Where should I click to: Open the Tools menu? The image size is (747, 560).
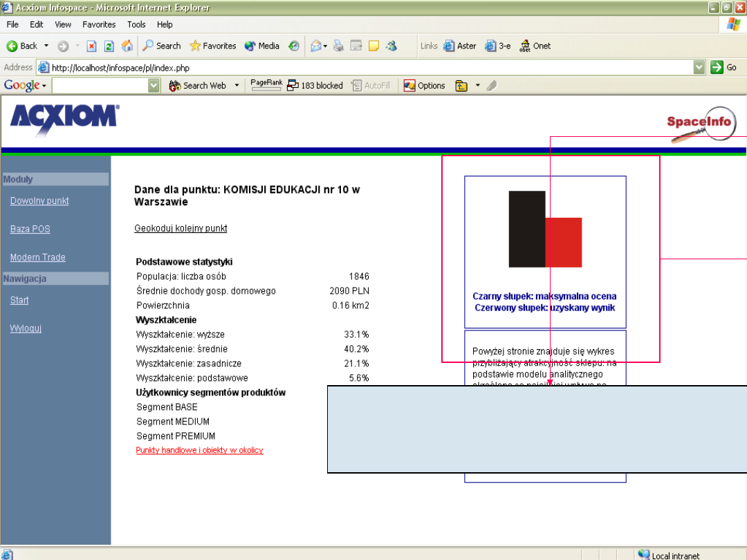[x=136, y=24]
